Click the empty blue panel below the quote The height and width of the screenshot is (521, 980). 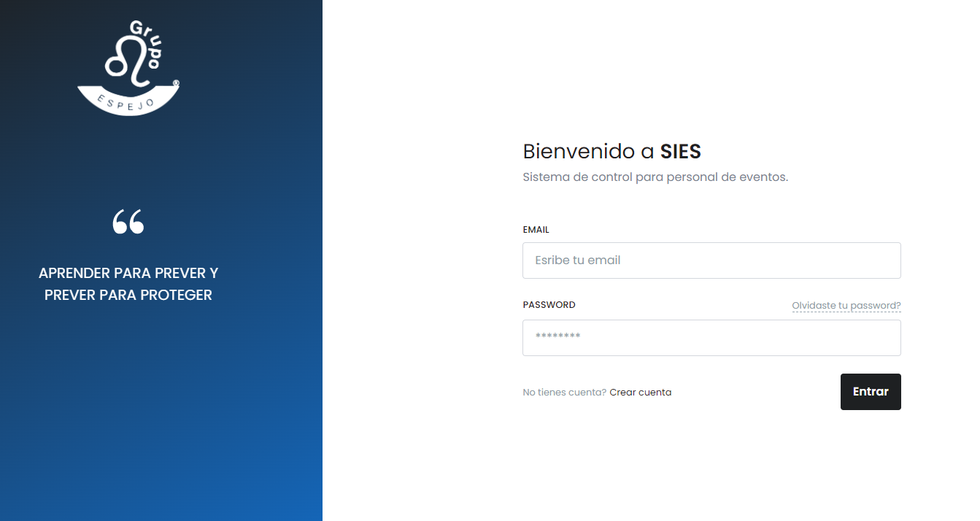pyautogui.click(x=161, y=416)
